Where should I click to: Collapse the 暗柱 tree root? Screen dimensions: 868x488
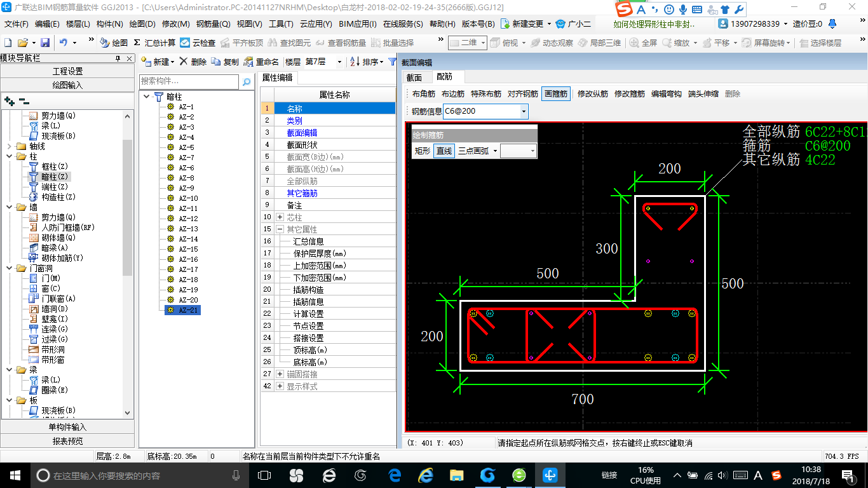point(147,97)
